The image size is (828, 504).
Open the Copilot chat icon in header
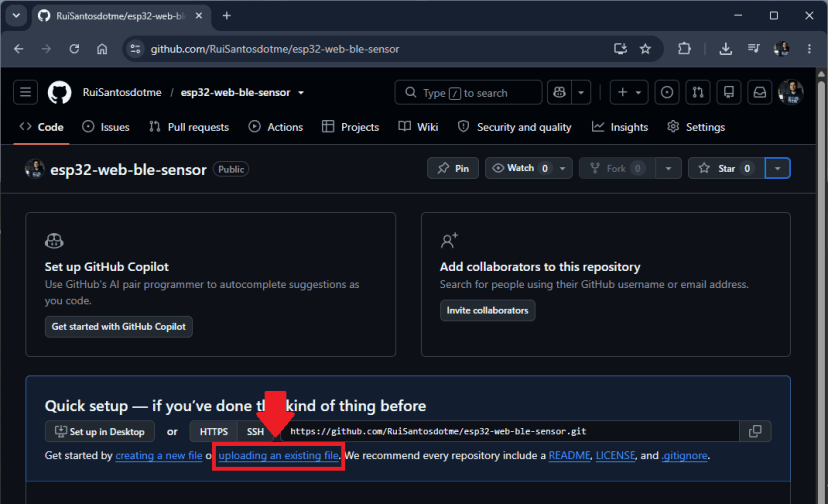(559, 92)
